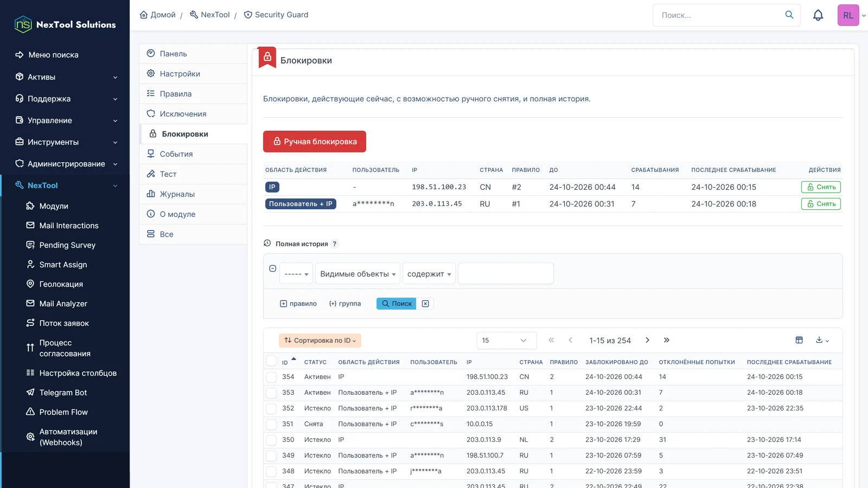
Task: Add a правило filter condition
Action: coord(298,304)
